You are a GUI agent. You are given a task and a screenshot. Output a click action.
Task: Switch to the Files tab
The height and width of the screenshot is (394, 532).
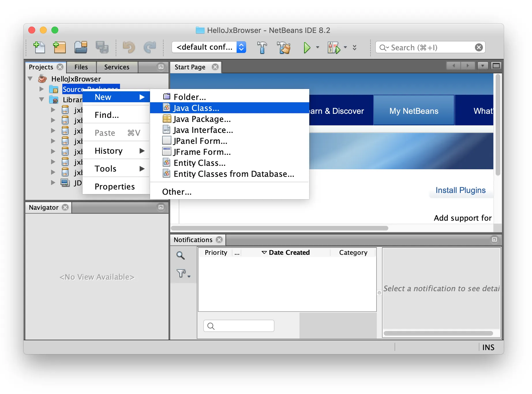(81, 67)
